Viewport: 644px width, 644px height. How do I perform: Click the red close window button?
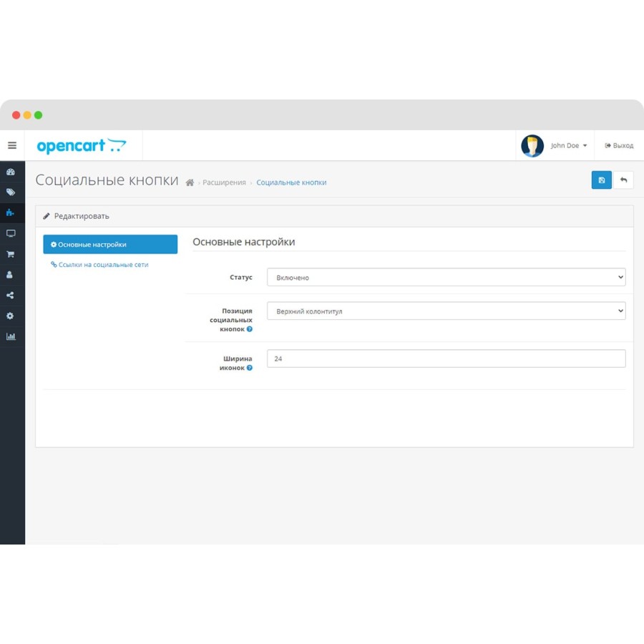pos(16,115)
